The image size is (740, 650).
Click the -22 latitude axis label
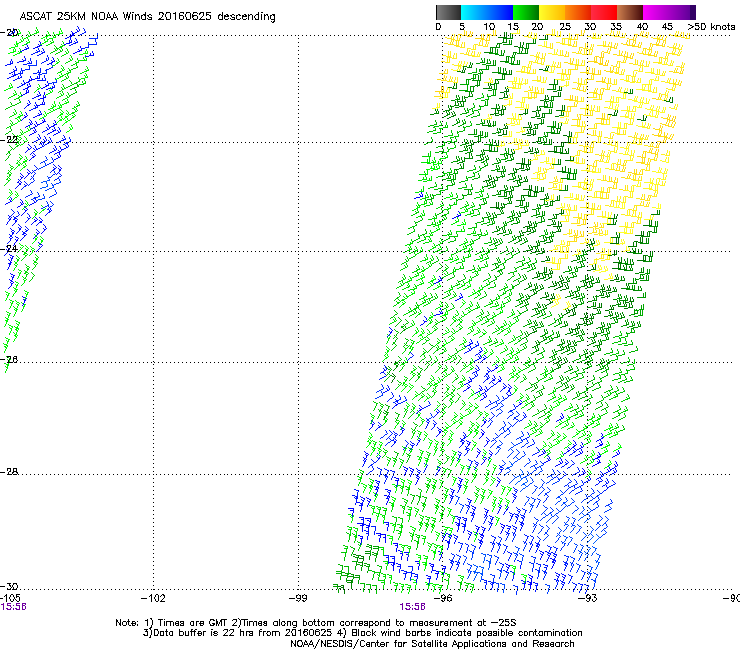click(9, 140)
